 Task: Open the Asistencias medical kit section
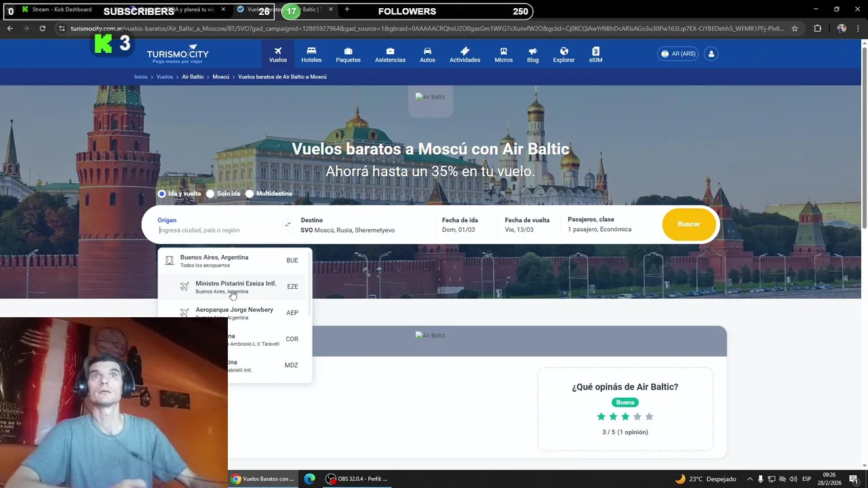point(390,55)
